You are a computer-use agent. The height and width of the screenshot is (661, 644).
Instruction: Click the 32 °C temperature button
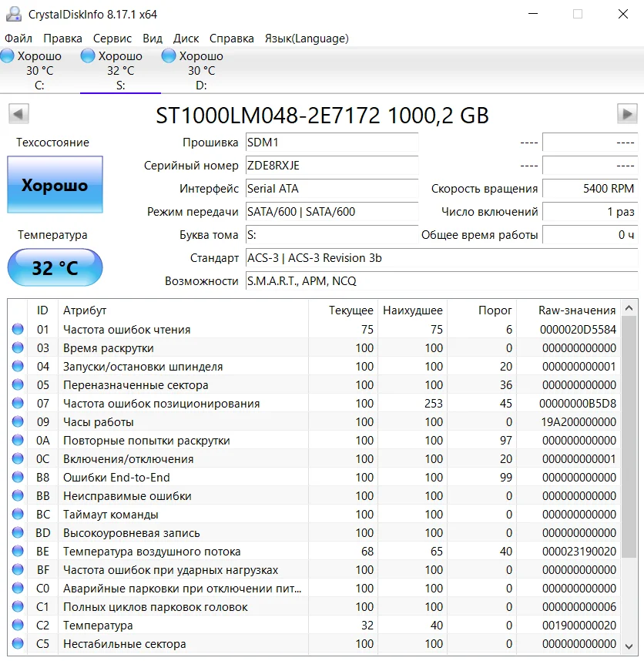tap(55, 268)
